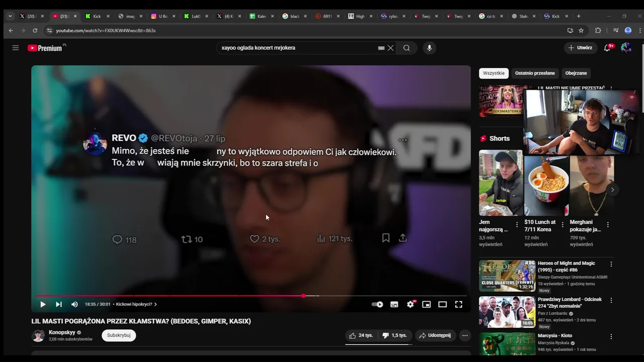Image resolution: width=644 pixels, height=362 pixels.
Task: Open the on-screen keyboard icon in search
Action: pyautogui.click(x=381, y=48)
